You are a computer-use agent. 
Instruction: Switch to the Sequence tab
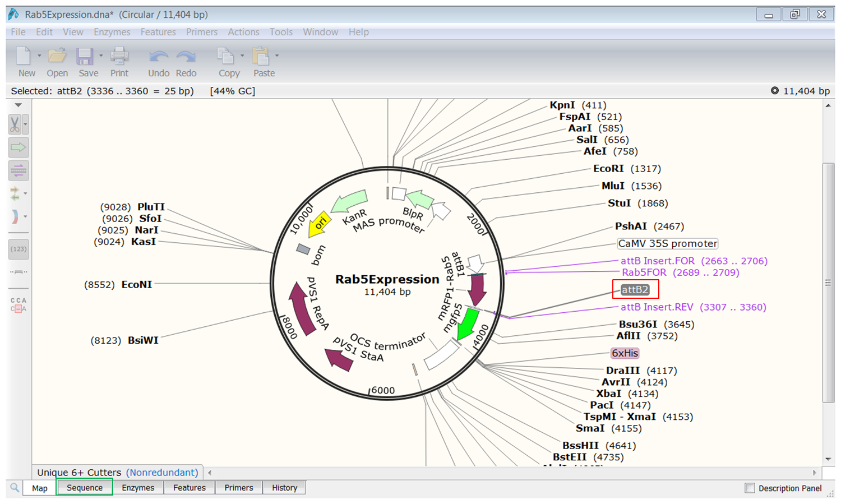click(85, 488)
